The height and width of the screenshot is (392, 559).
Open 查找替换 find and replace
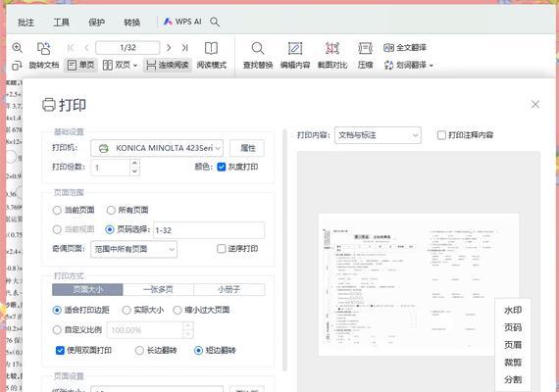(x=258, y=56)
